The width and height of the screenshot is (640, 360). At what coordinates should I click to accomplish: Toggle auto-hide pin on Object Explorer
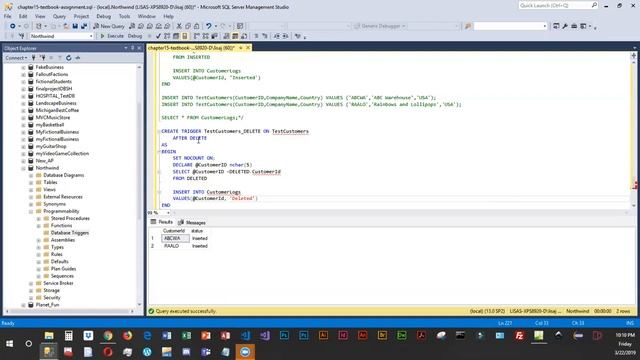[x=133, y=48]
